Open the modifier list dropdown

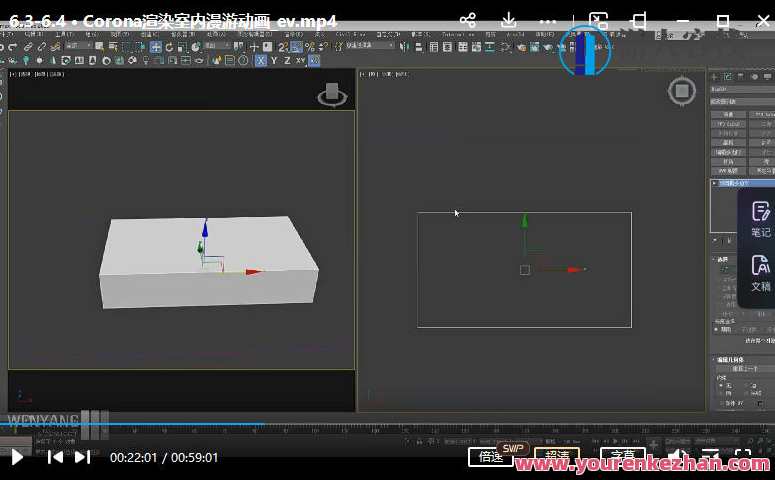(x=742, y=101)
